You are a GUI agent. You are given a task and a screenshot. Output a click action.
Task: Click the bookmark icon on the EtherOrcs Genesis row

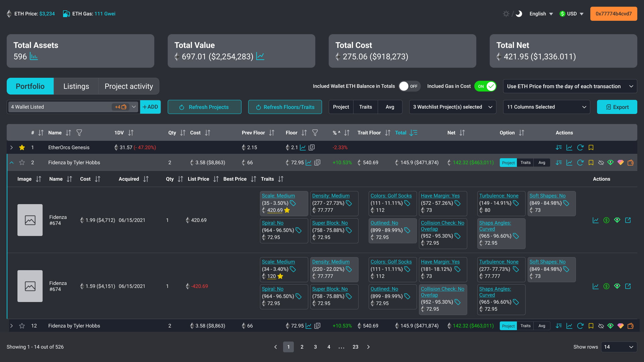[x=591, y=147]
